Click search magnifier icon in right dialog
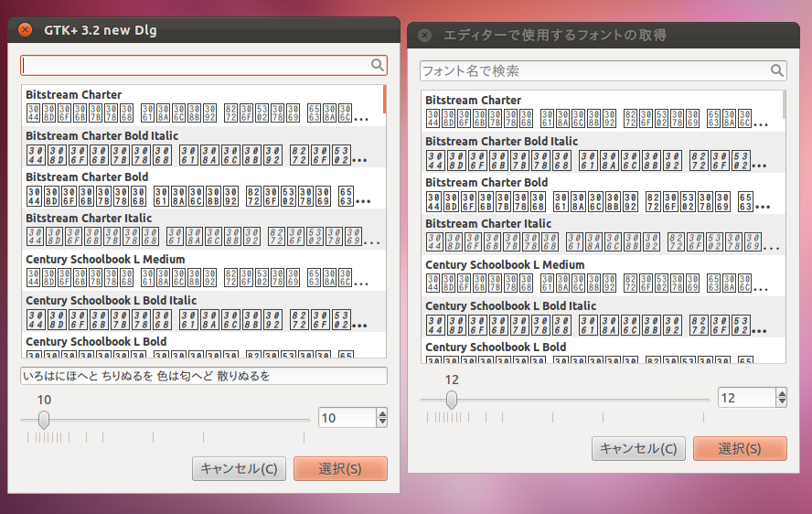812x514 pixels. pos(777,70)
